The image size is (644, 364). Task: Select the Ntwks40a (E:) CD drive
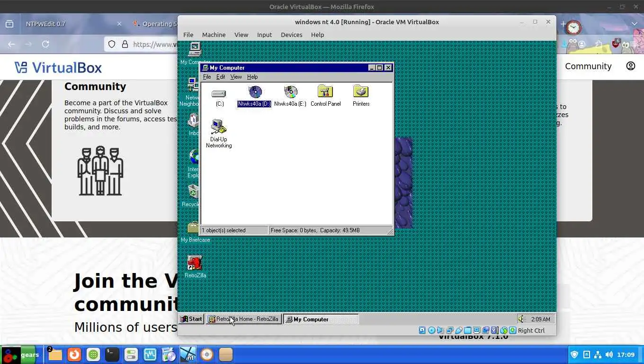click(290, 96)
